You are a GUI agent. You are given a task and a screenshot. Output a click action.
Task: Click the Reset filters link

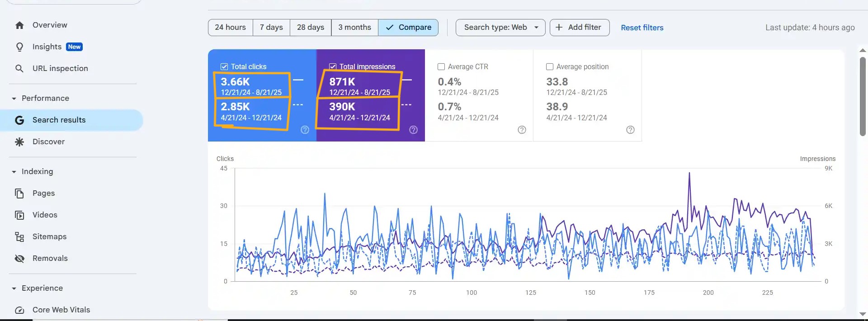642,28
